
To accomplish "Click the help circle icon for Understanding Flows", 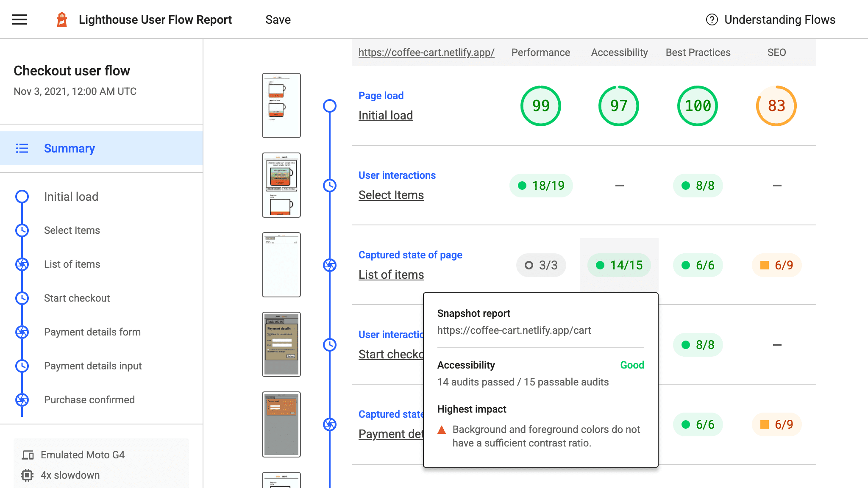I will (x=711, y=19).
